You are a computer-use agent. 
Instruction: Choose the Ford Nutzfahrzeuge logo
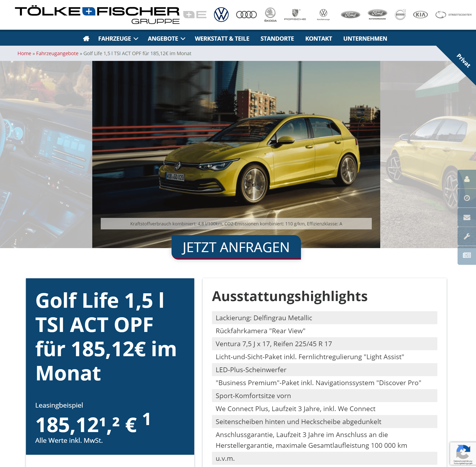[378, 14]
